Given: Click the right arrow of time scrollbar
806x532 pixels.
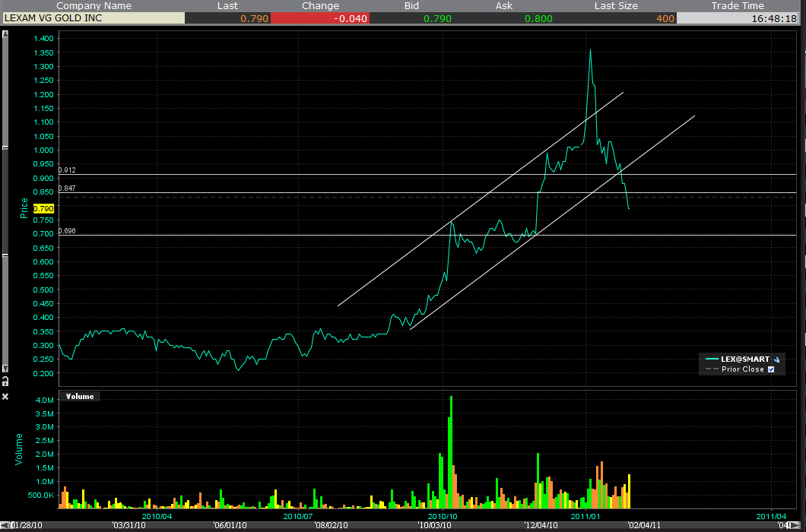Looking at the screenshot, I should (x=796, y=525).
